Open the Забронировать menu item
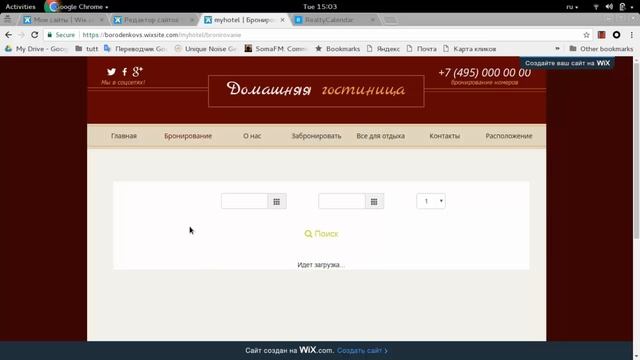640x360 pixels. pyautogui.click(x=316, y=136)
